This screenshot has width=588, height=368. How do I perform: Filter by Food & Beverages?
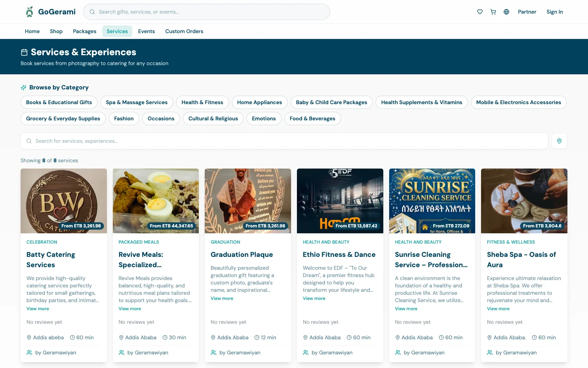tap(312, 118)
